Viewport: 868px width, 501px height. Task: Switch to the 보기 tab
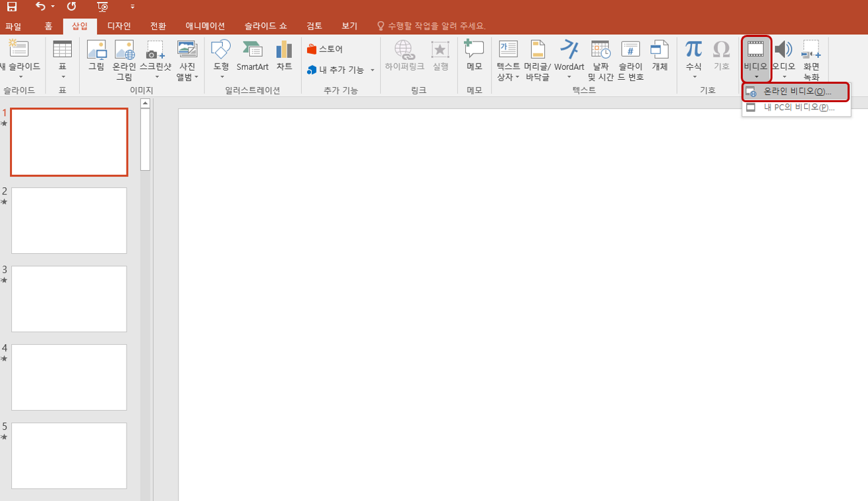click(x=349, y=26)
